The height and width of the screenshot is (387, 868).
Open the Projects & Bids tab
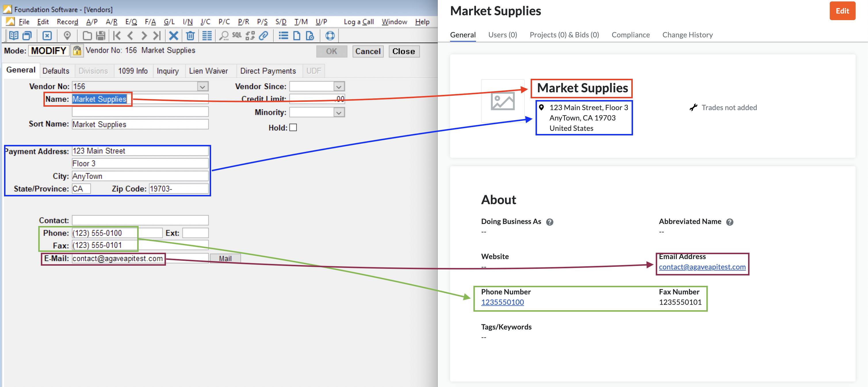click(x=564, y=35)
